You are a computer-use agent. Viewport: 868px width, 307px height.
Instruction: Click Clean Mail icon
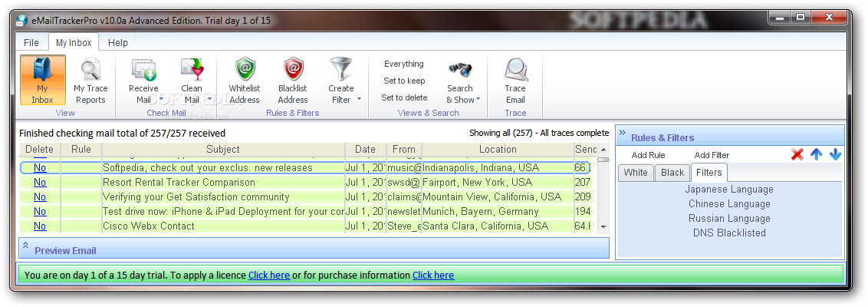pos(192,71)
